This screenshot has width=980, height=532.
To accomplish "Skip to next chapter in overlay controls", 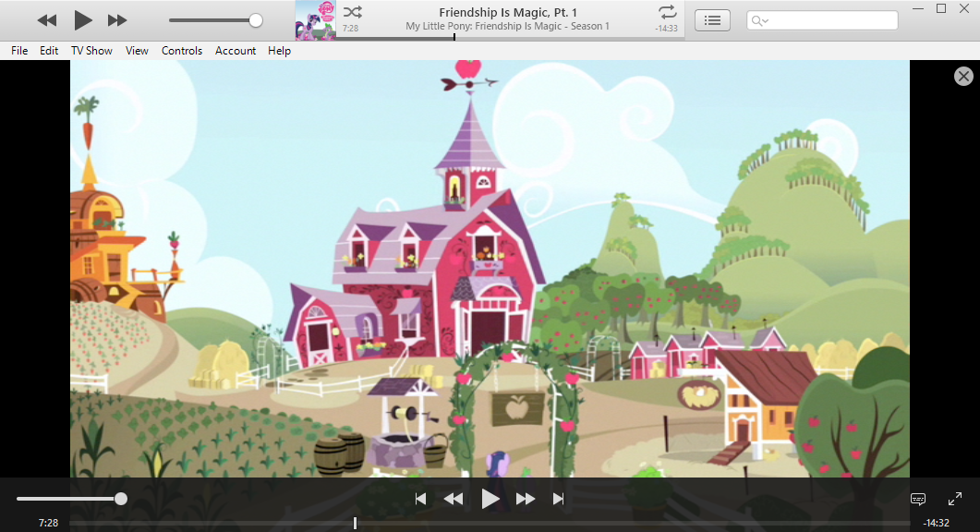I will 558,500.
